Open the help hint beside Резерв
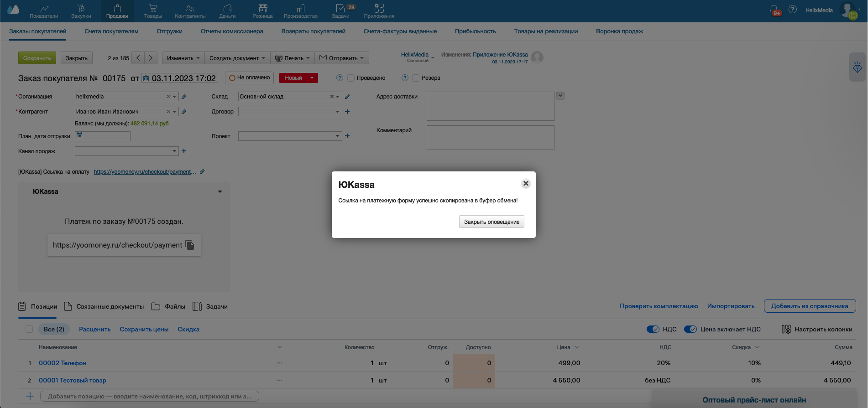Screen dimensions: 868x408 (405, 78)
